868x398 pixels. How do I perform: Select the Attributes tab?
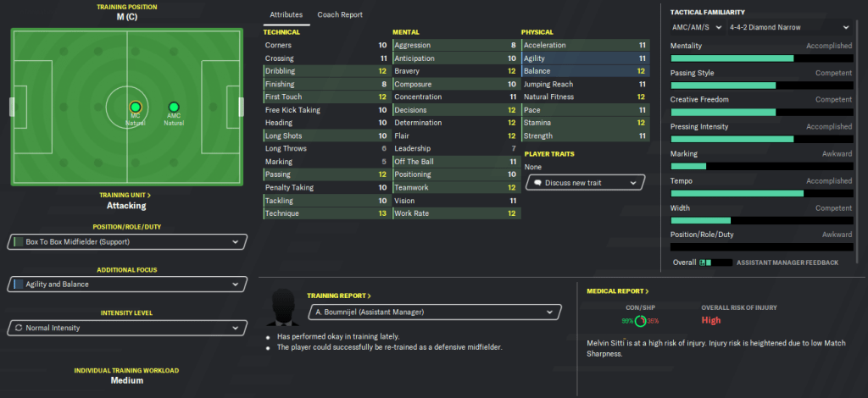coord(286,15)
